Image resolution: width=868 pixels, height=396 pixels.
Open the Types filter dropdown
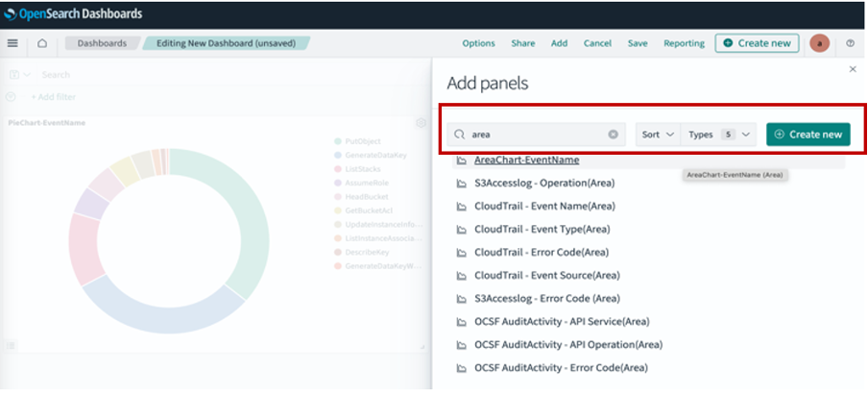pyautogui.click(x=718, y=135)
